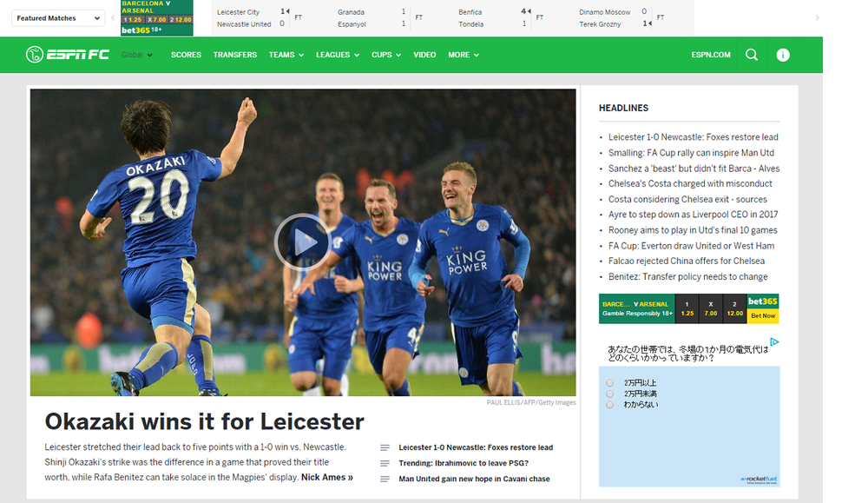Open Nick Ames author link
The height and width of the screenshot is (503, 868).
(326, 478)
